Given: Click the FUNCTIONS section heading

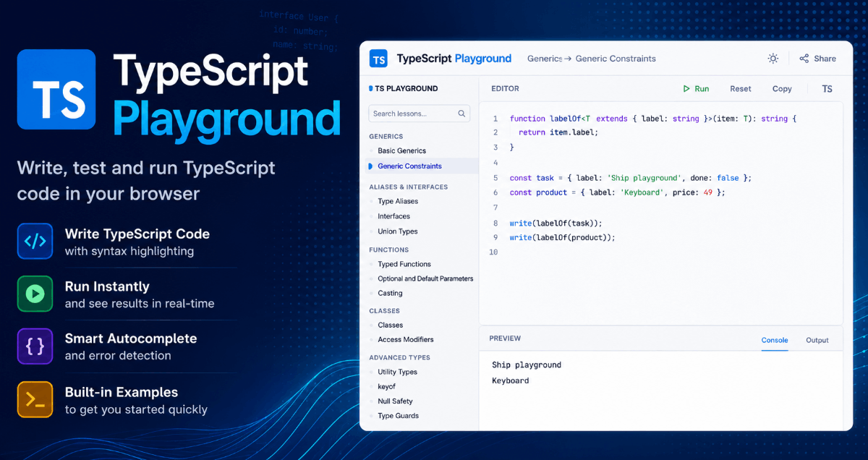Looking at the screenshot, I should click(x=388, y=250).
